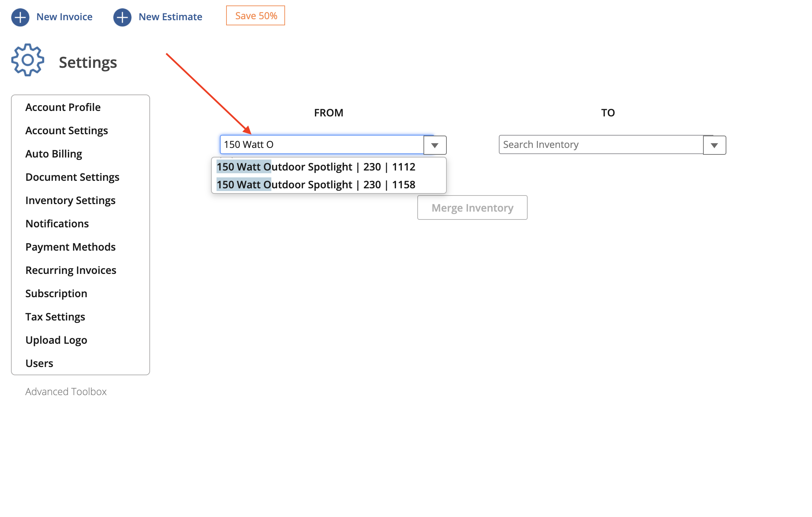This screenshot has width=812, height=517.
Task: Select Payment Methods in sidebar
Action: (x=70, y=247)
